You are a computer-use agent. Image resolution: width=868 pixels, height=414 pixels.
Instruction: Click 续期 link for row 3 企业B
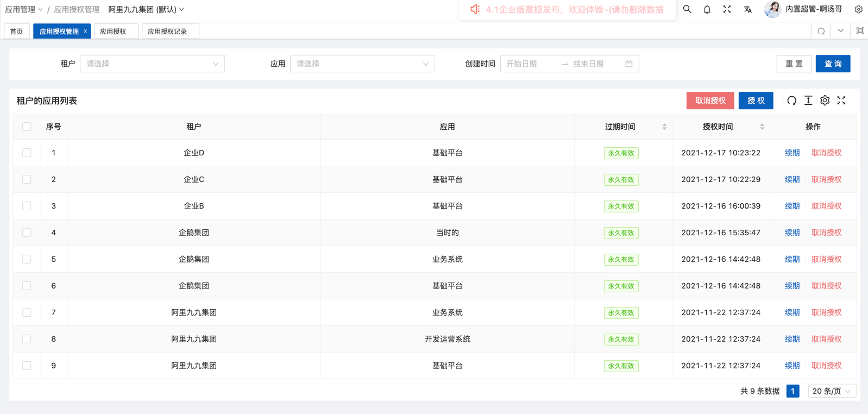tap(792, 206)
